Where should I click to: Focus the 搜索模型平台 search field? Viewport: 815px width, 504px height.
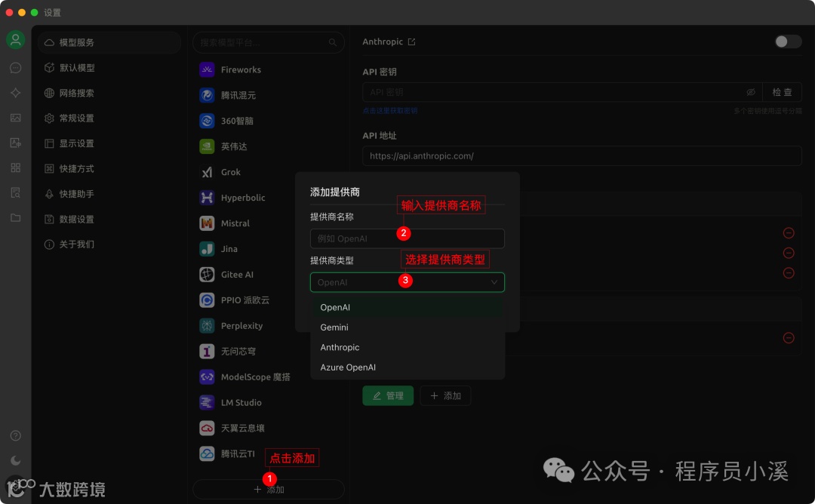click(x=268, y=42)
